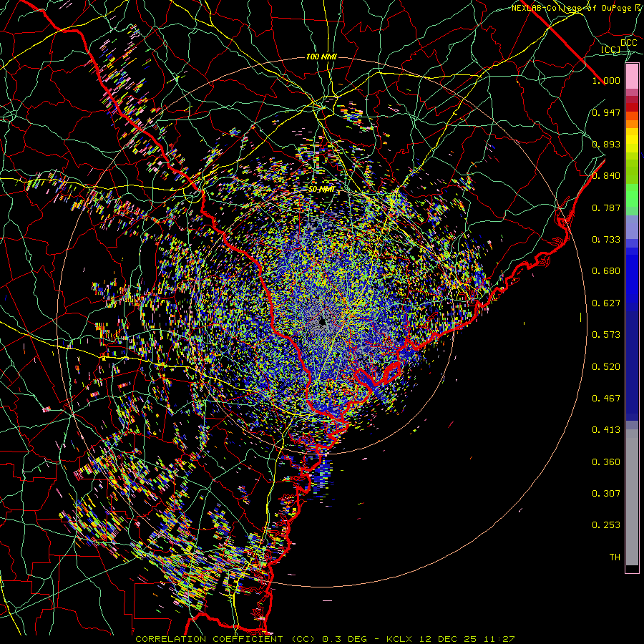Select the bright green segment of color bar
This screenshot has width=644, height=644.
[632, 195]
